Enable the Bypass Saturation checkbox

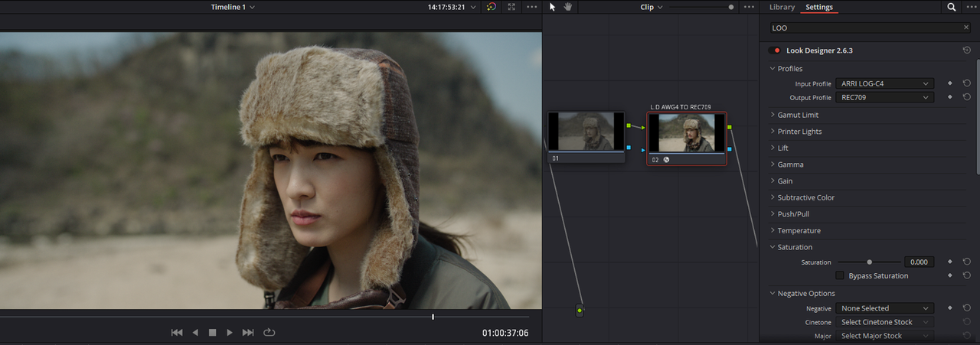tap(840, 275)
